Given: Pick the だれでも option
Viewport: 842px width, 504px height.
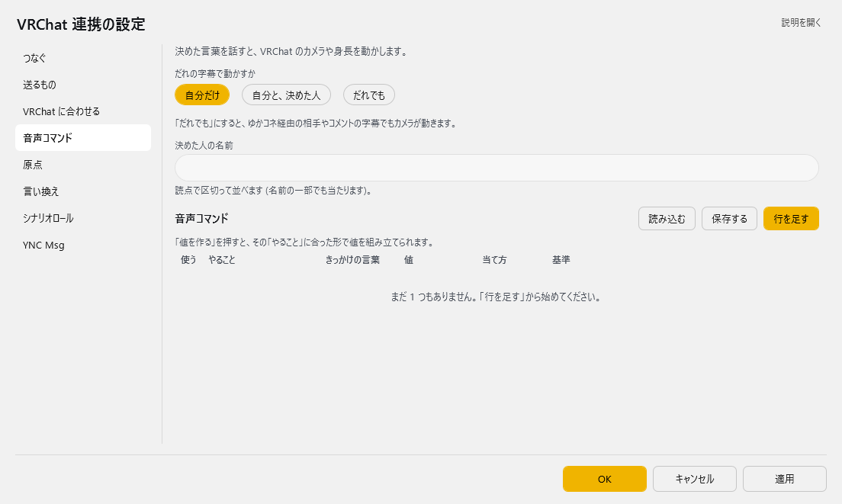Looking at the screenshot, I should click(x=369, y=95).
